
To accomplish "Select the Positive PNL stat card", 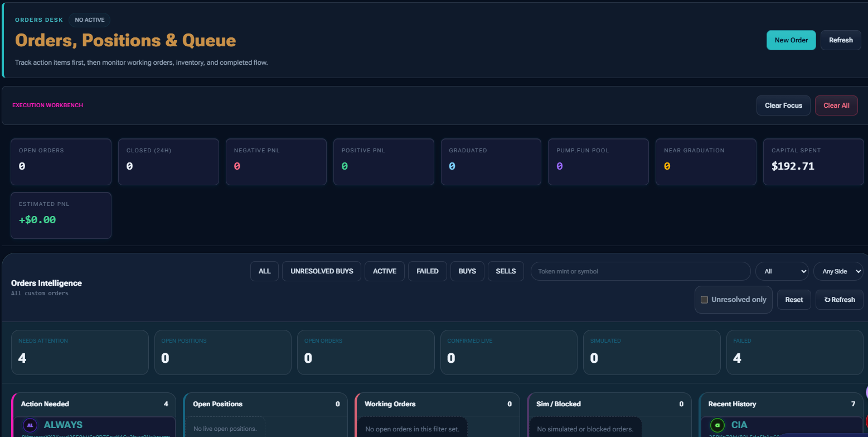I will pyautogui.click(x=384, y=162).
